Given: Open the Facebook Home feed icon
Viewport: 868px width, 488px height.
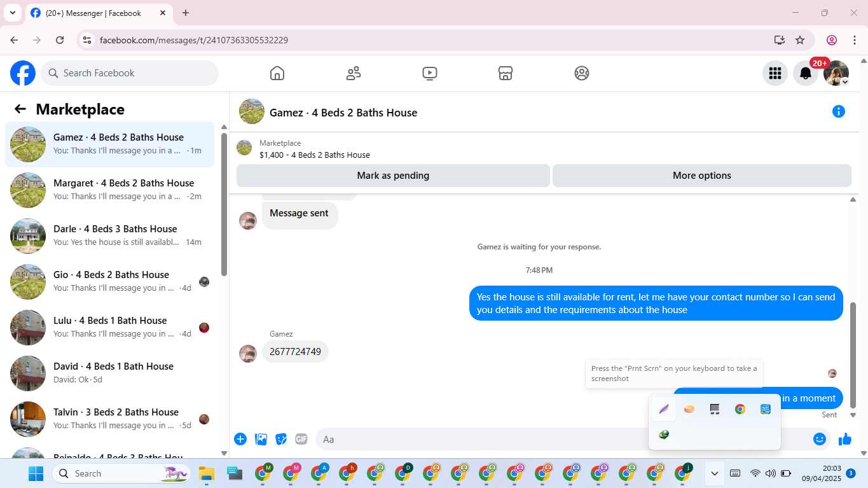Looking at the screenshot, I should pos(277,73).
